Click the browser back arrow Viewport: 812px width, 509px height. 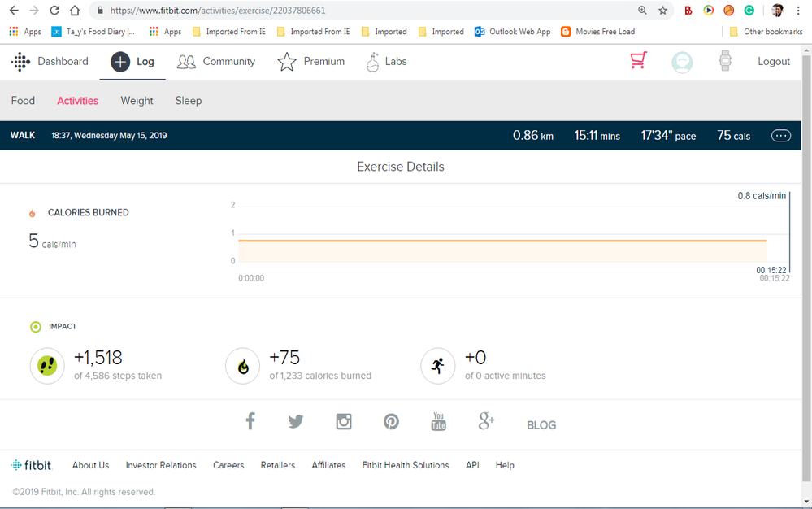tap(14, 11)
